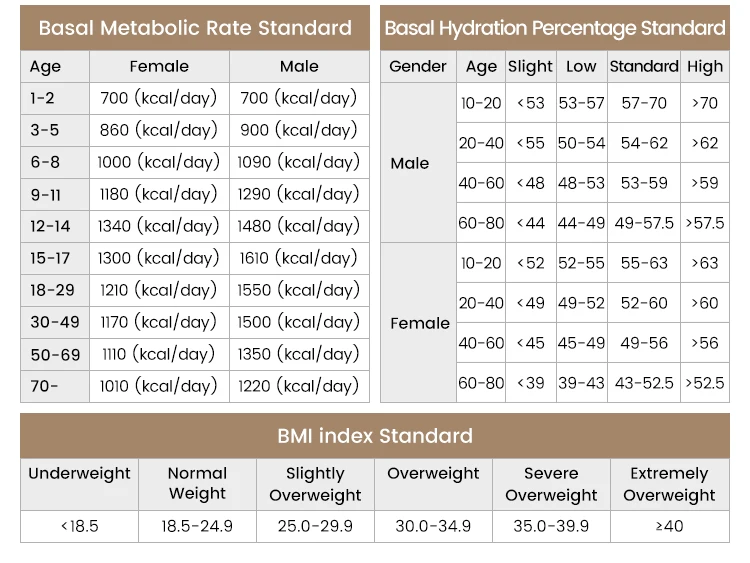Image resolution: width=750 pixels, height=563 pixels.
Task: Click the Age column header in hydration table
Action: click(481, 67)
